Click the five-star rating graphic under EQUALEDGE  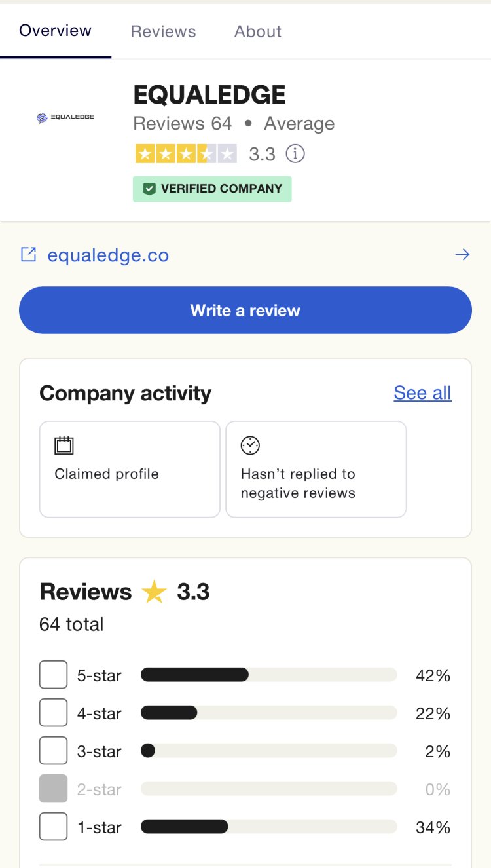[185, 154]
